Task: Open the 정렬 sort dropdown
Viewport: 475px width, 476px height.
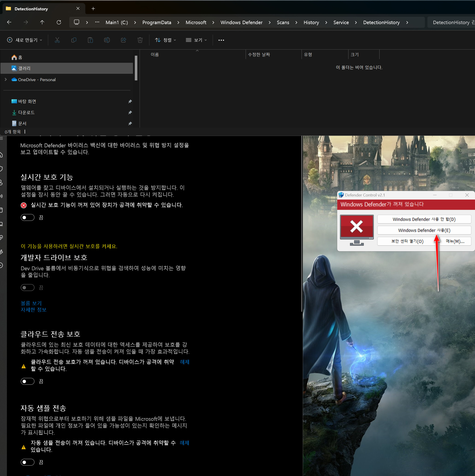Action: click(x=165, y=40)
